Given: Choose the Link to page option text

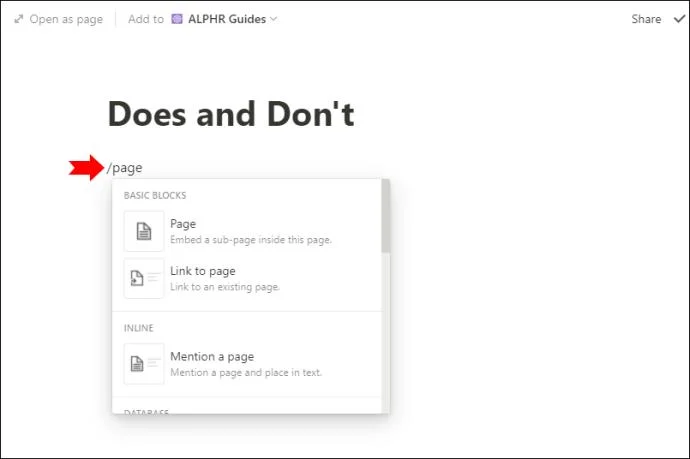Looking at the screenshot, I should coord(203,271).
